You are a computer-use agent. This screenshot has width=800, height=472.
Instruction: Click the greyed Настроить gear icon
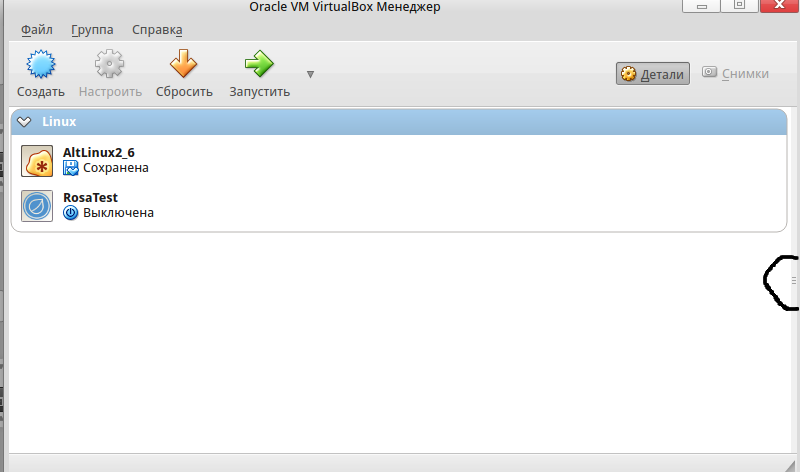click(109, 64)
